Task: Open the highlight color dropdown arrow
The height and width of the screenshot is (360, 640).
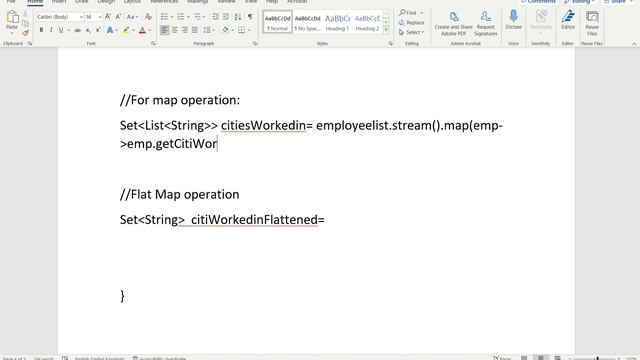Action: (x=133, y=30)
